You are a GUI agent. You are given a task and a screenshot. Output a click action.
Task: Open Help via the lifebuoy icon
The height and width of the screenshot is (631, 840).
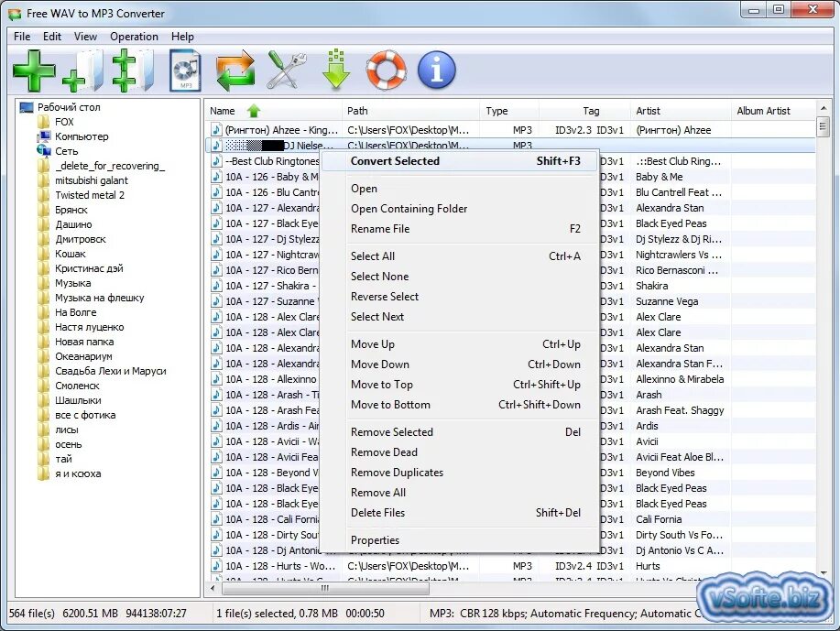[x=387, y=71]
